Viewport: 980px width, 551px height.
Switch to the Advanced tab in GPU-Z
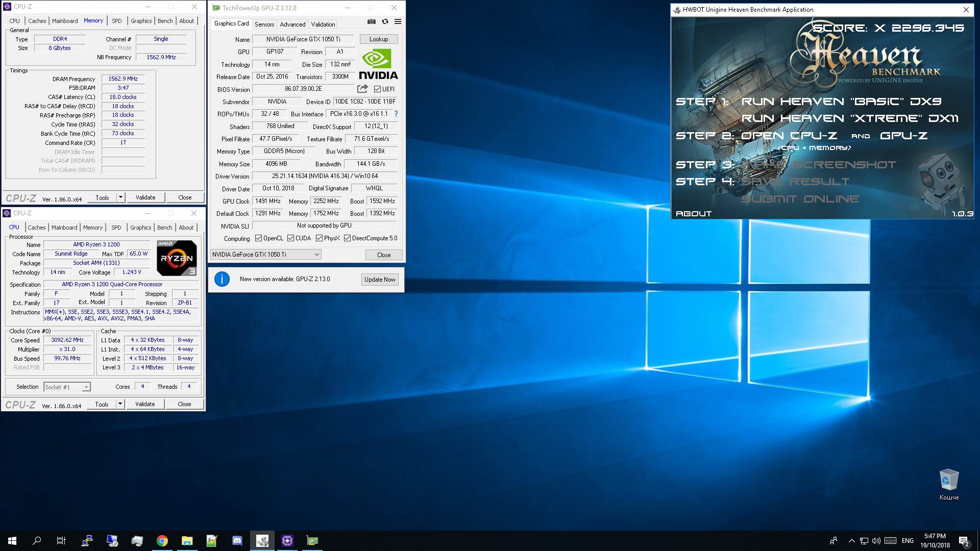click(292, 24)
